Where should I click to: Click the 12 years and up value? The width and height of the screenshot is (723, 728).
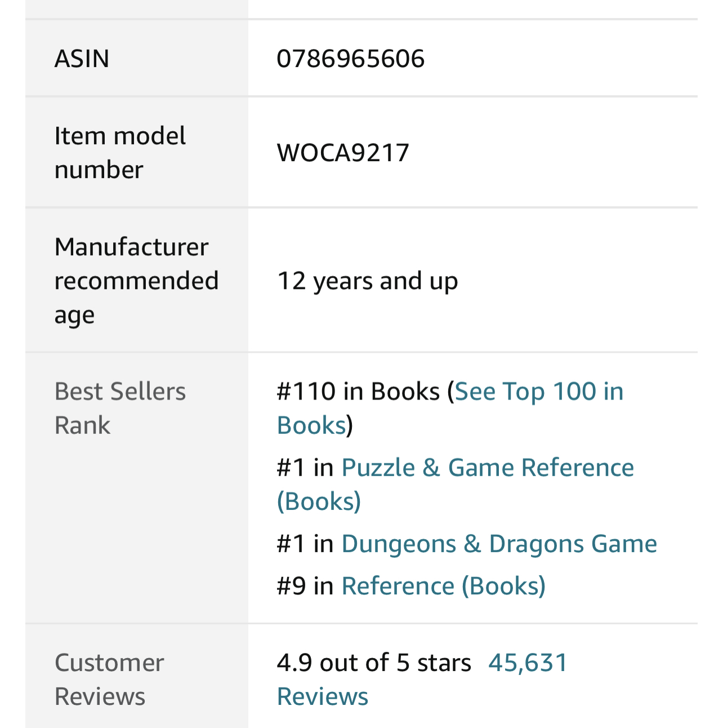point(367,281)
